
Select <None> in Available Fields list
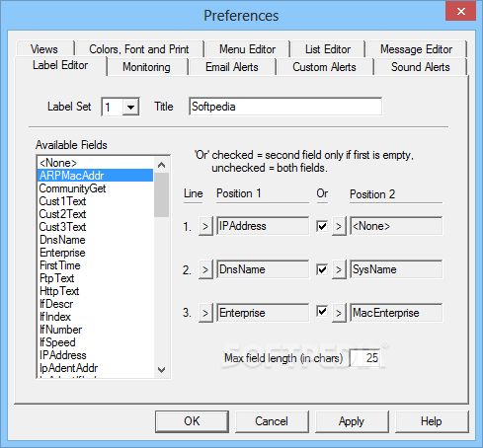96,163
